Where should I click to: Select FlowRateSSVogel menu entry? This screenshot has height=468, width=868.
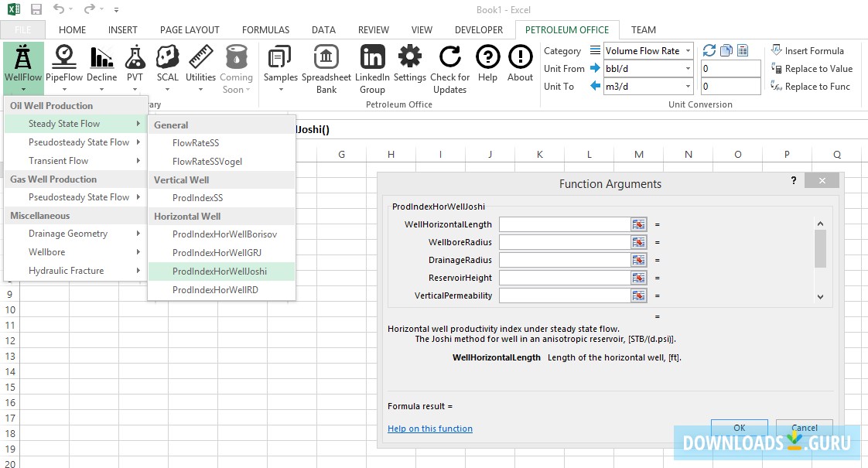(x=207, y=162)
